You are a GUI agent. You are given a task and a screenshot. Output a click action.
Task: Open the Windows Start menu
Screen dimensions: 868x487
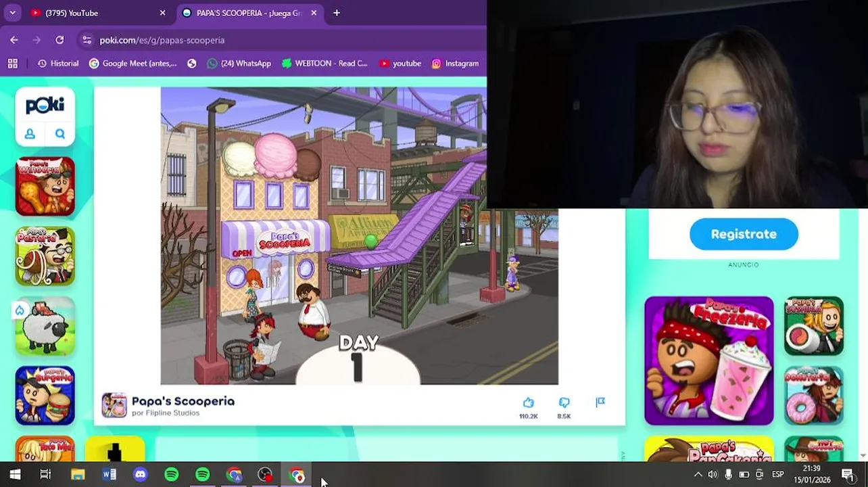(15, 475)
